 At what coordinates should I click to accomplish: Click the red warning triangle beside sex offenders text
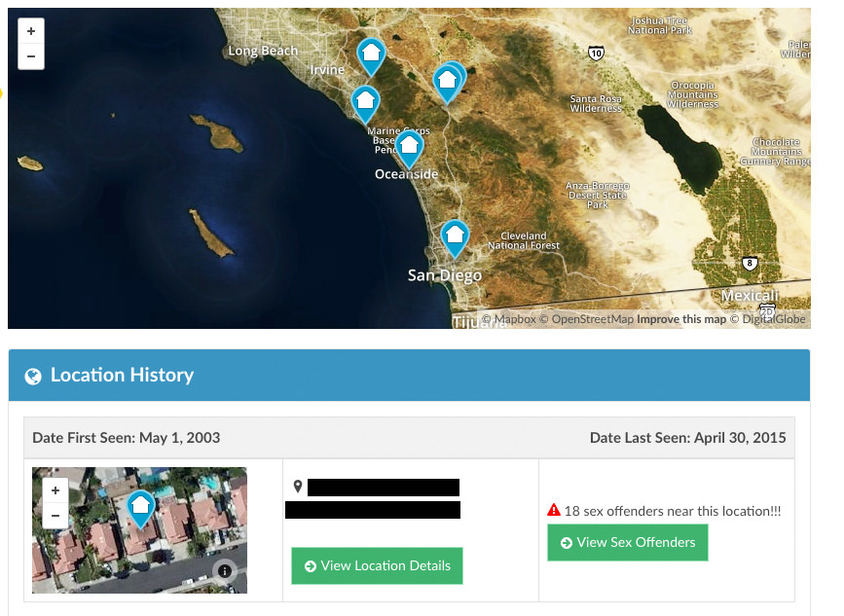[x=553, y=510]
